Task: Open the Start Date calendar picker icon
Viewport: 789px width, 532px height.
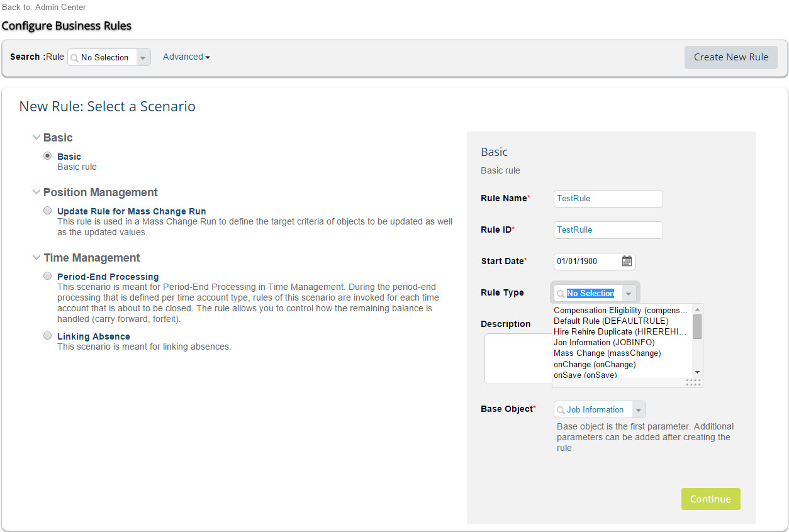Action: click(x=627, y=261)
